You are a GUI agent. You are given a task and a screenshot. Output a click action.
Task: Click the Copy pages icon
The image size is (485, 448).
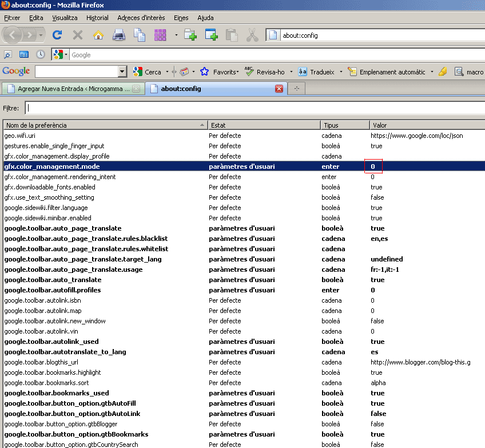tap(140, 35)
